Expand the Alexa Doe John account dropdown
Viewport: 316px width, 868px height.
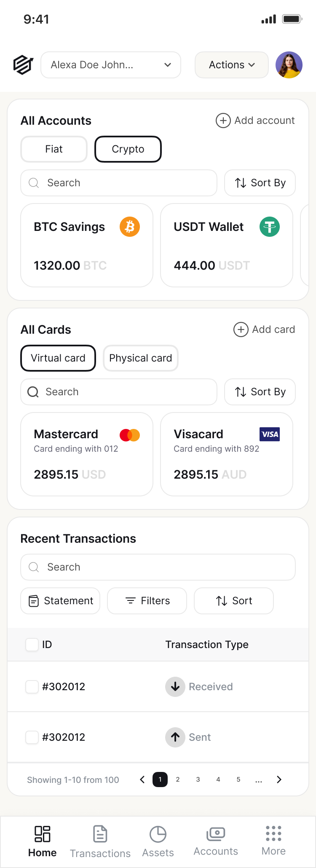pyautogui.click(x=111, y=65)
